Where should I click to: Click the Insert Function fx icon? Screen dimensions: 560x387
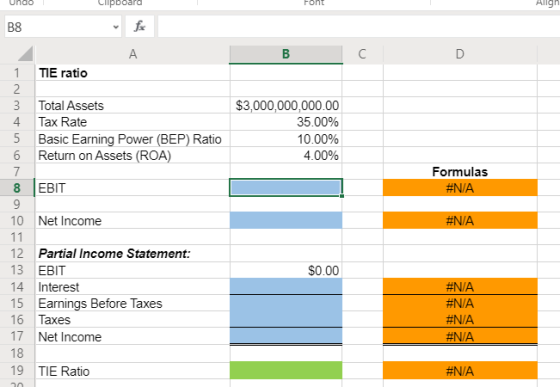pos(140,26)
